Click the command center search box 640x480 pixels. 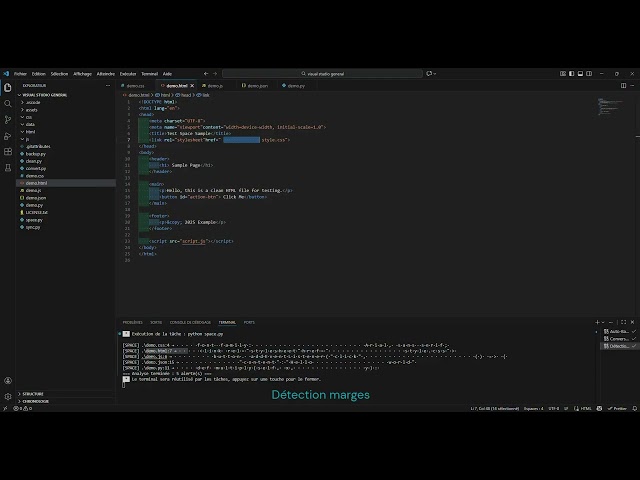(322, 74)
